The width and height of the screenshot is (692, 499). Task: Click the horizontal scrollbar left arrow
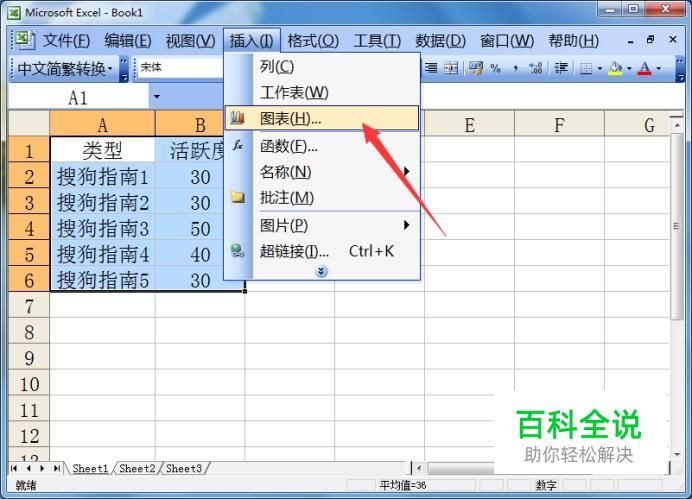pos(419,468)
